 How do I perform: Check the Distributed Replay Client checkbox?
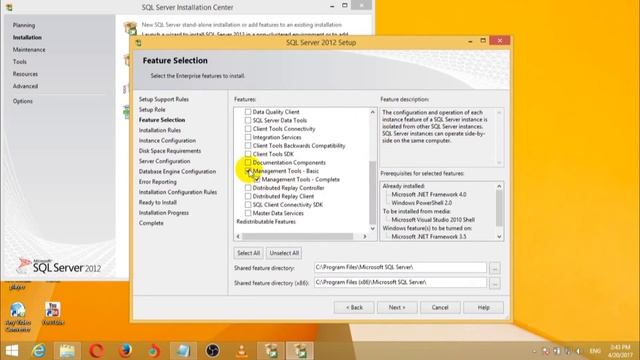pyautogui.click(x=248, y=196)
